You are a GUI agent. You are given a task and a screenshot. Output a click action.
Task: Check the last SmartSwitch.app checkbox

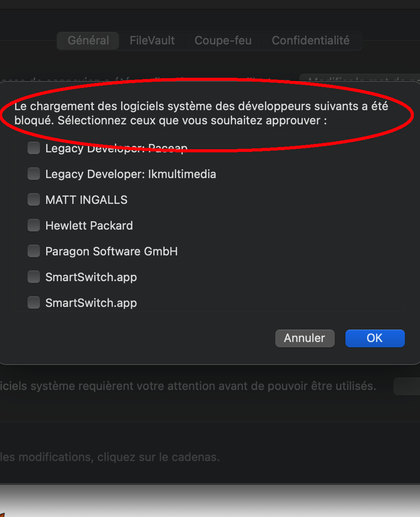click(x=34, y=303)
